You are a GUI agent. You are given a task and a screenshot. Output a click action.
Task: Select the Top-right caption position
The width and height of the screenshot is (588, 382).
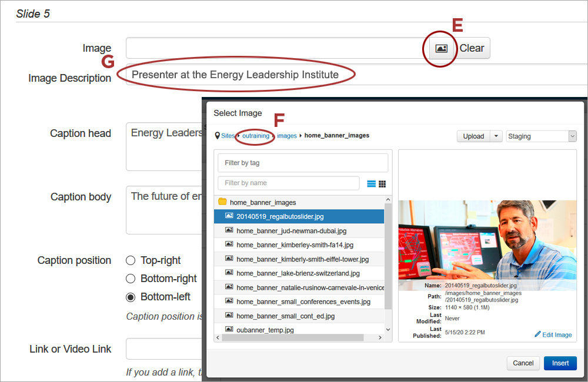pyautogui.click(x=130, y=260)
